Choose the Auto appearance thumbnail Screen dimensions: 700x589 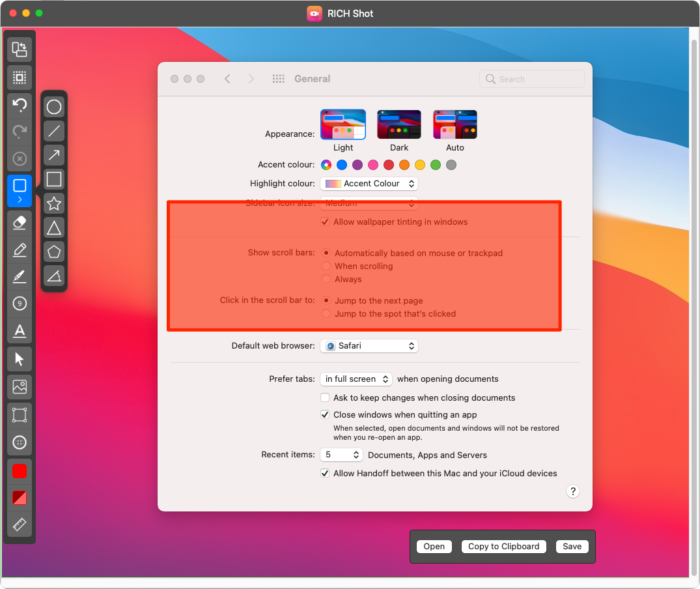(455, 124)
